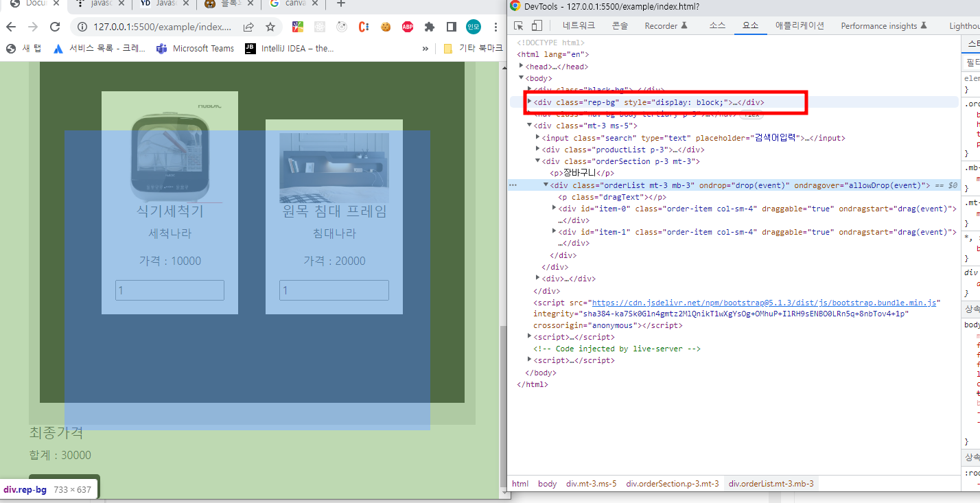Open the 새 탭 bookmark
The image size is (980, 503).
pyautogui.click(x=25, y=49)
